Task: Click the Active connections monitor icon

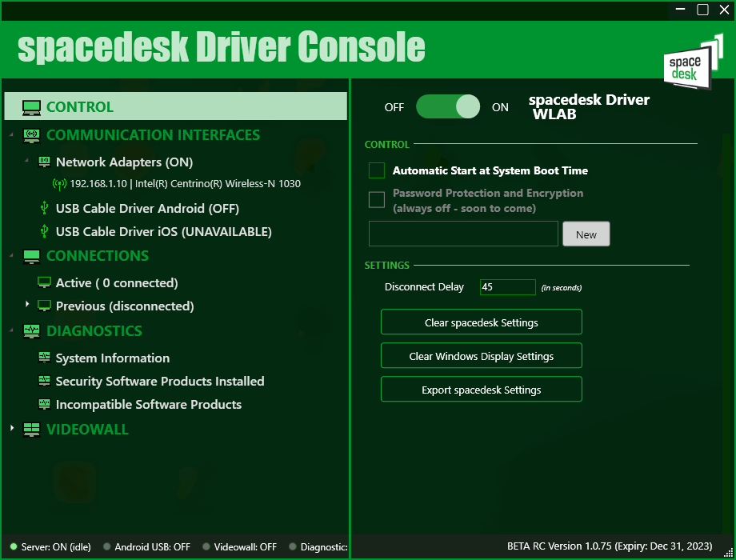Action: point(45,283)
